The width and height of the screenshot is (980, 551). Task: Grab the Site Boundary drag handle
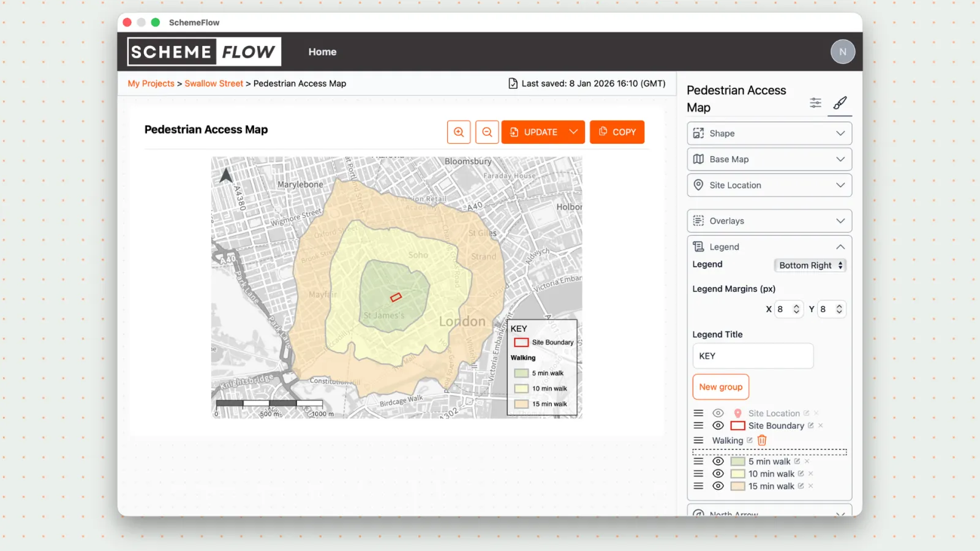pos(698,425)
